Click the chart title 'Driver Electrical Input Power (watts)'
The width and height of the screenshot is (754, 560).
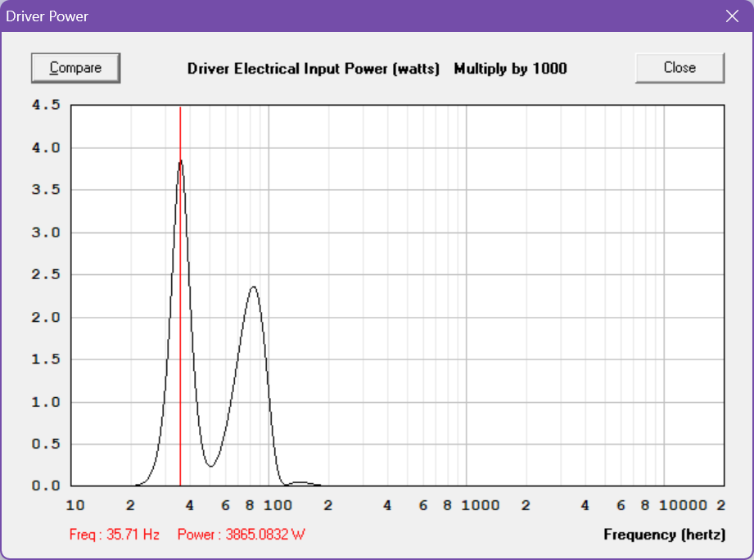pos(314,69)
